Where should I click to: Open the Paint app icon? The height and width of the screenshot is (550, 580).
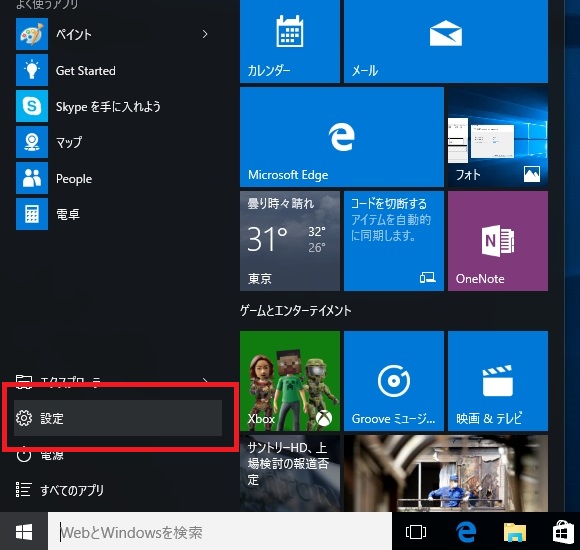point(32,34)
